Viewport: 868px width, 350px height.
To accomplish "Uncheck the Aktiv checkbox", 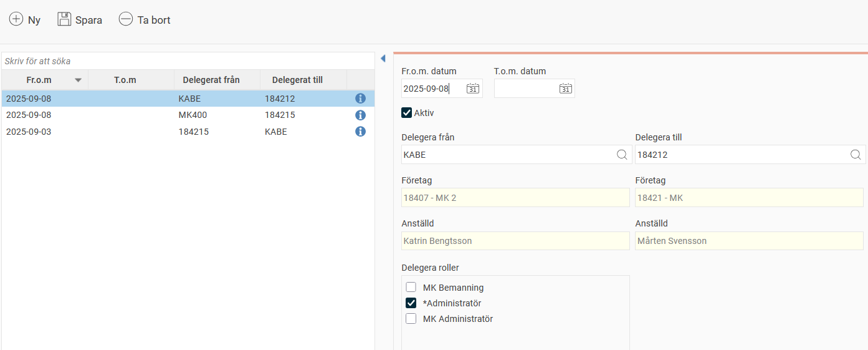I will (x=407, y=113).
